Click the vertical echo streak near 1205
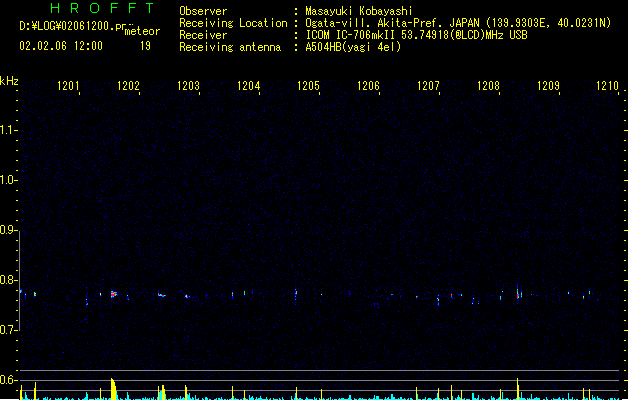 tap(296, 295)
